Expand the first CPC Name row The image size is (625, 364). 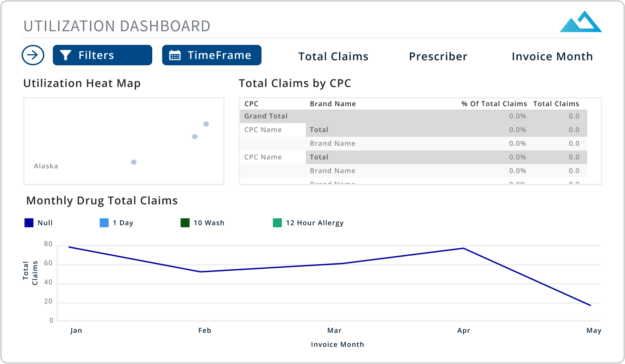point(263,130)
